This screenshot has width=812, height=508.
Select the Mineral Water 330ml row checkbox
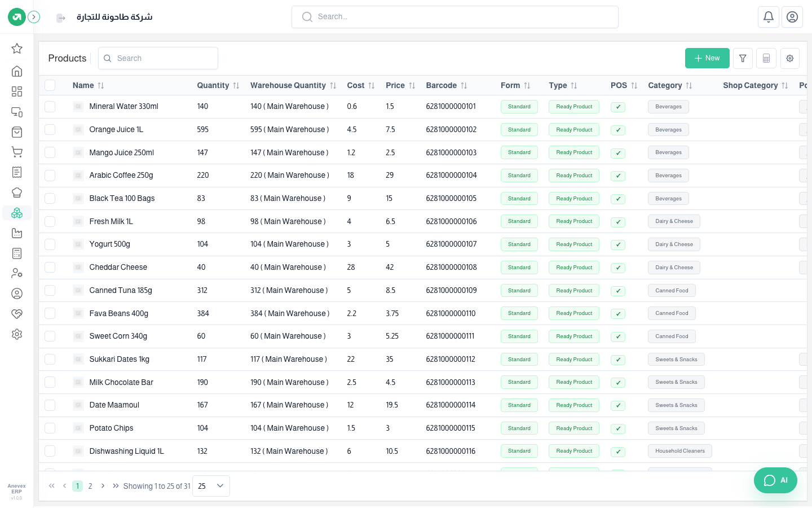coord(50,106)
